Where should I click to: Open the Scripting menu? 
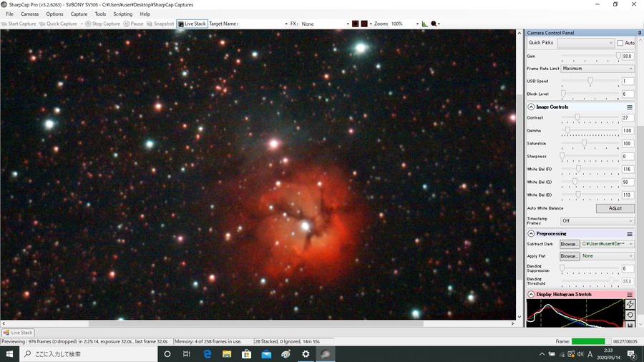[x=123, y=14]
